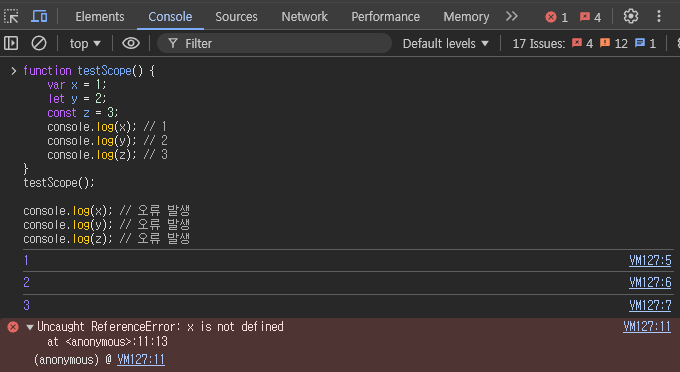Click the 'at <anonymous>:11:13' stack line
Viewport: 680px width, 372px height.
tap(107, 342)
